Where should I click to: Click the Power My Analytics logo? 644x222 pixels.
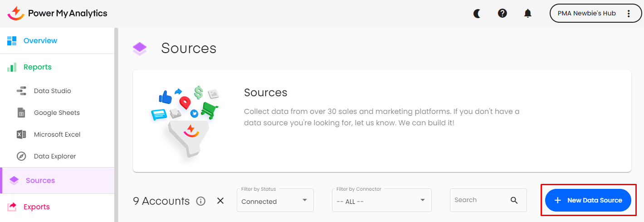pyautogui.click(x=58, y=13)
